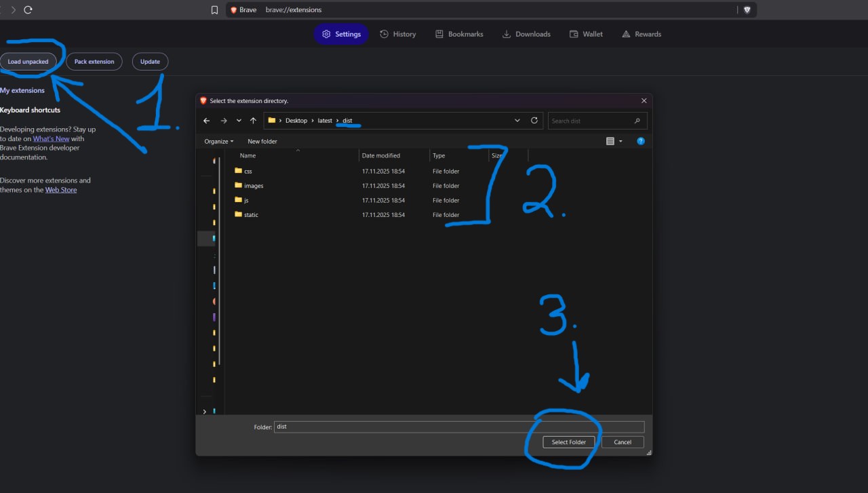
Task: Click the Folder name input field
Action: (x=458, y=427)
